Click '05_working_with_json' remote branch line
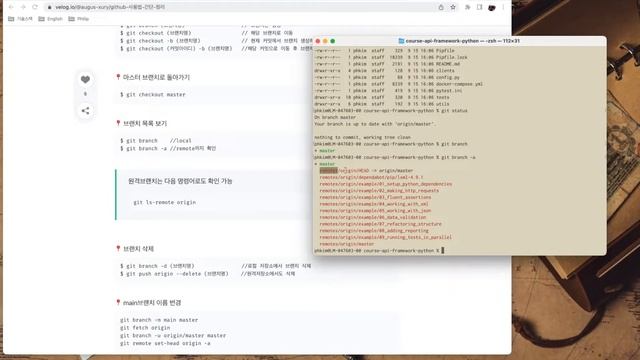The width and height of the screenshot is (640, 360). pos(375,211)
